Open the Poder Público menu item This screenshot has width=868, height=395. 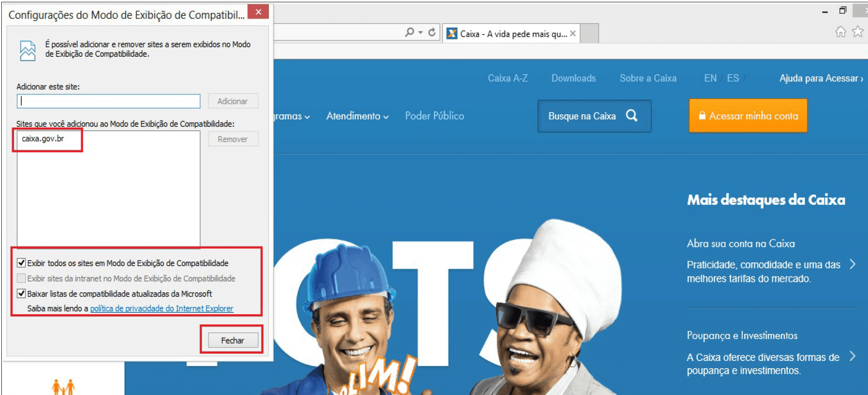coord(434,116)
